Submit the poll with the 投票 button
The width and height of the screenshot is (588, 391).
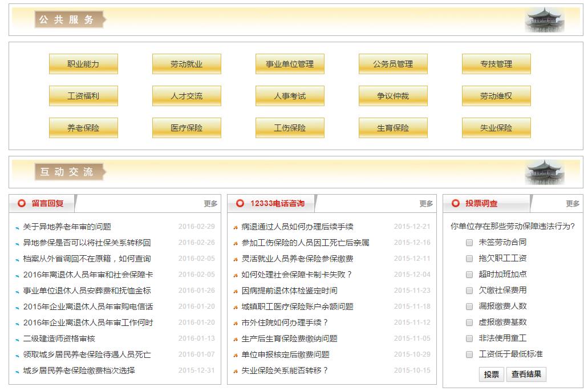click(x=491, y=374)
